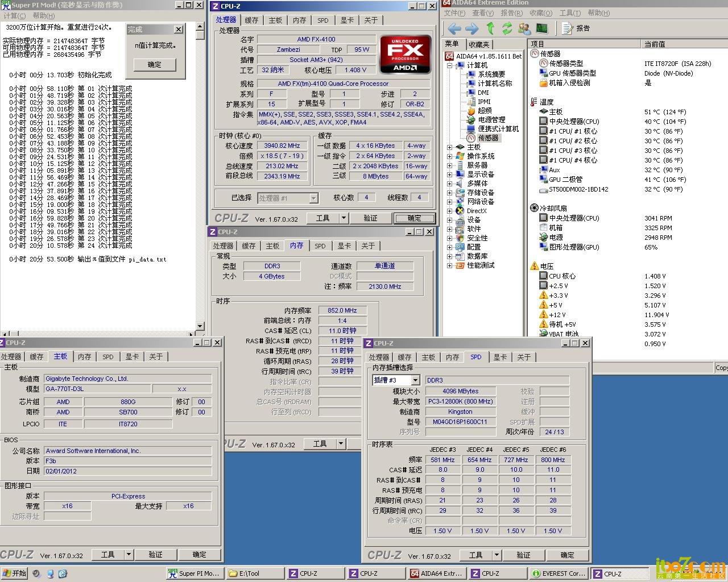Expand the 服务器 tree node
Screen dimensions: 728x582
pyautogui.click(x=449, y=165)
